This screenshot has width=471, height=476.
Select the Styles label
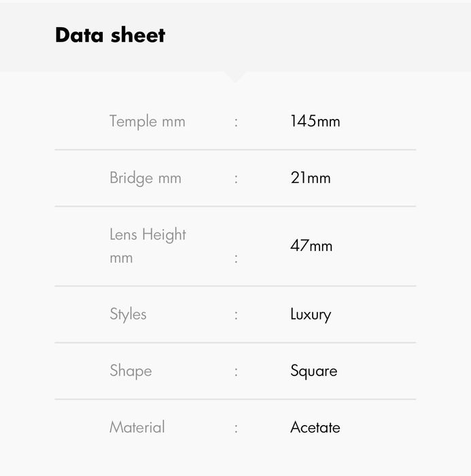[128, 314]
